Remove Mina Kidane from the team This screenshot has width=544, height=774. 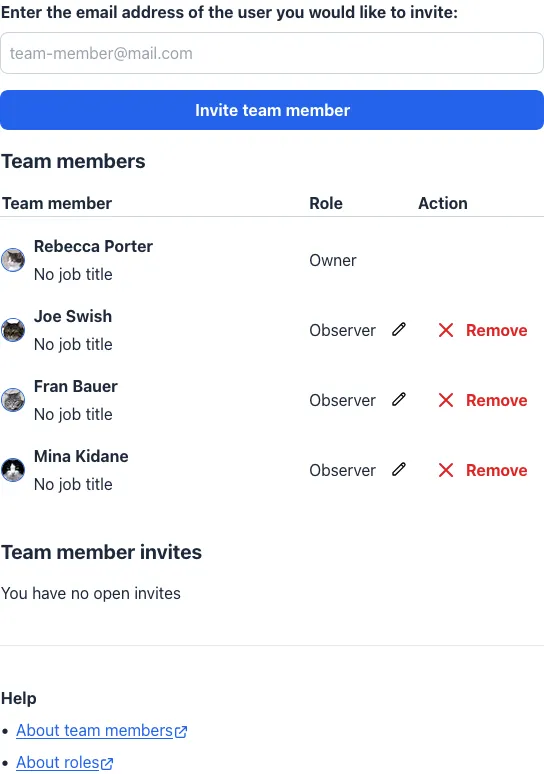[483, 470]
